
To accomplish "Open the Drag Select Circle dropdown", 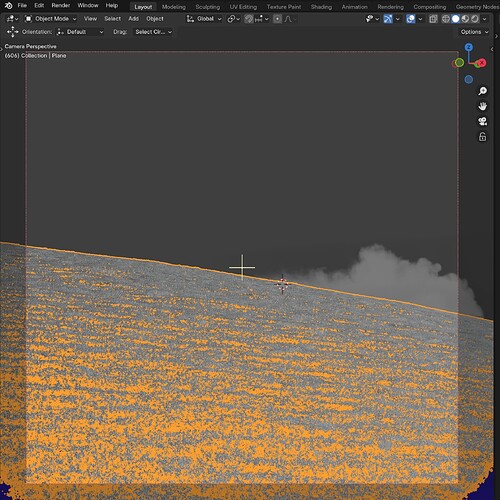I will (x=153, y=32).
